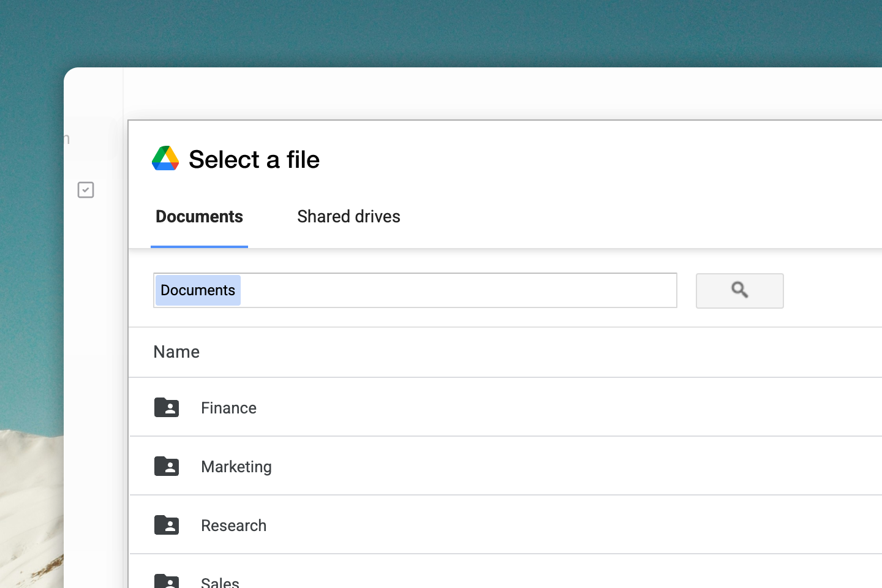Image resolution: width=882 pixels, height=588 pixels.
Task: Click the shared folder icon beside Sales
Action: pos(167,581)
